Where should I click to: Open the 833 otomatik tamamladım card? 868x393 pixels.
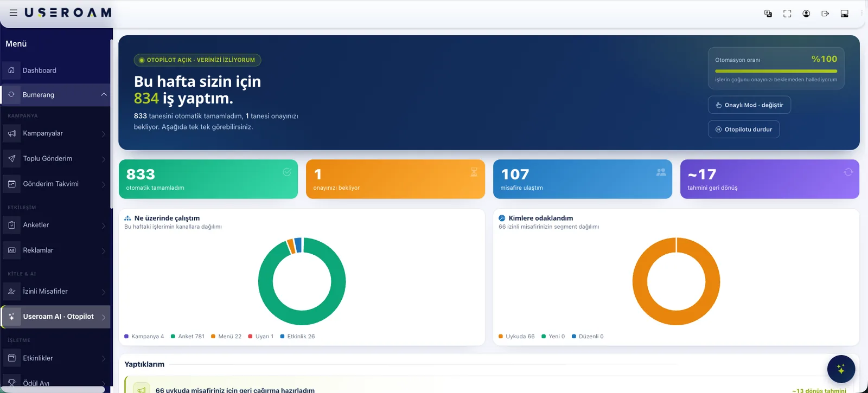point(208,179)
